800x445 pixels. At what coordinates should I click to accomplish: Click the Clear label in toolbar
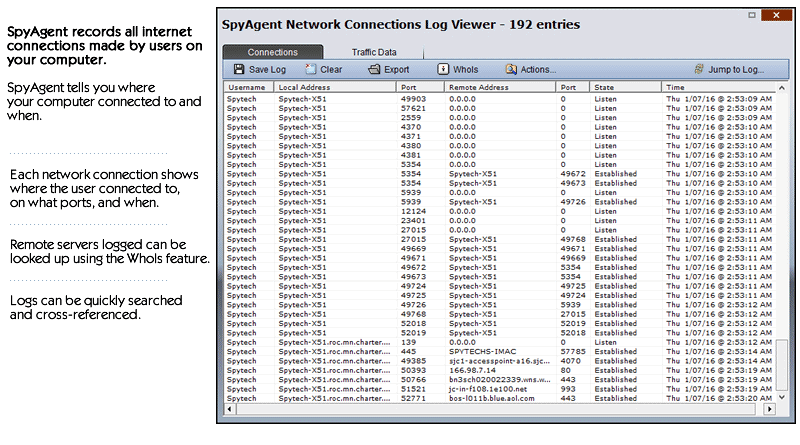coord(331,69)
